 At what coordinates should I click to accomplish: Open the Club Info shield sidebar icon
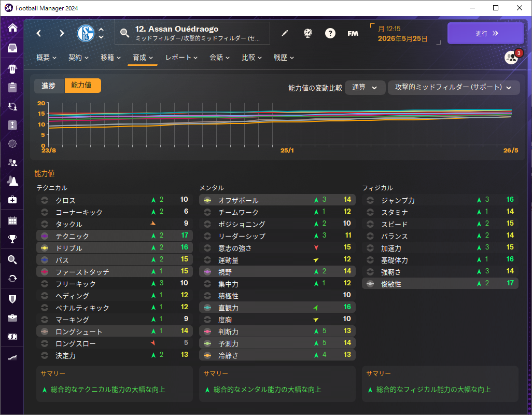point(12,299)
